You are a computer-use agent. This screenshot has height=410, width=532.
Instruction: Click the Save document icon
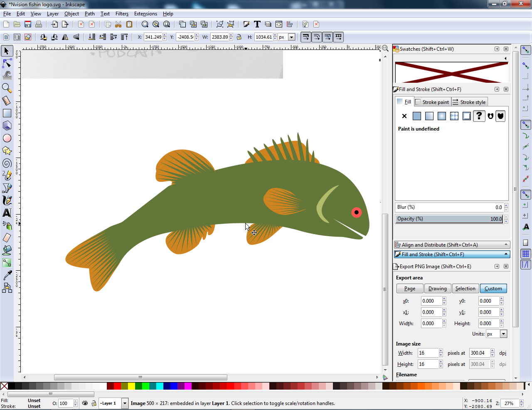[x=28, y=24]
